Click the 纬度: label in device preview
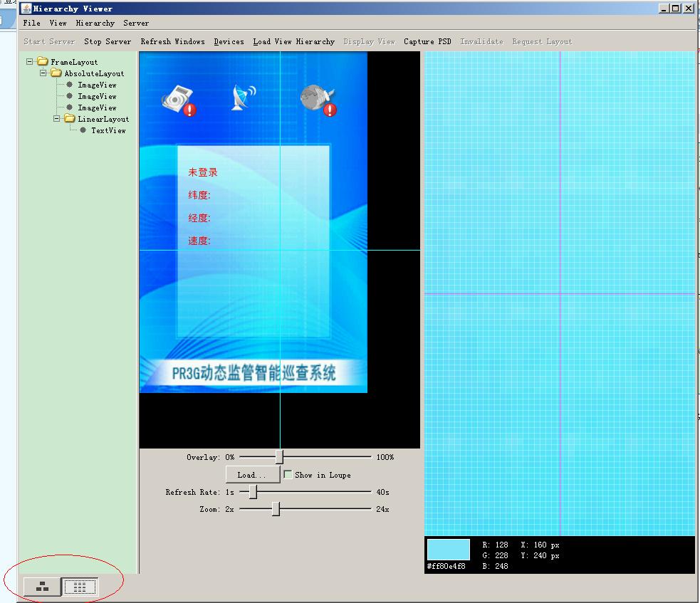Image resolution: width=700 pixels, height=603 pixels. click(x=199, y=195)
